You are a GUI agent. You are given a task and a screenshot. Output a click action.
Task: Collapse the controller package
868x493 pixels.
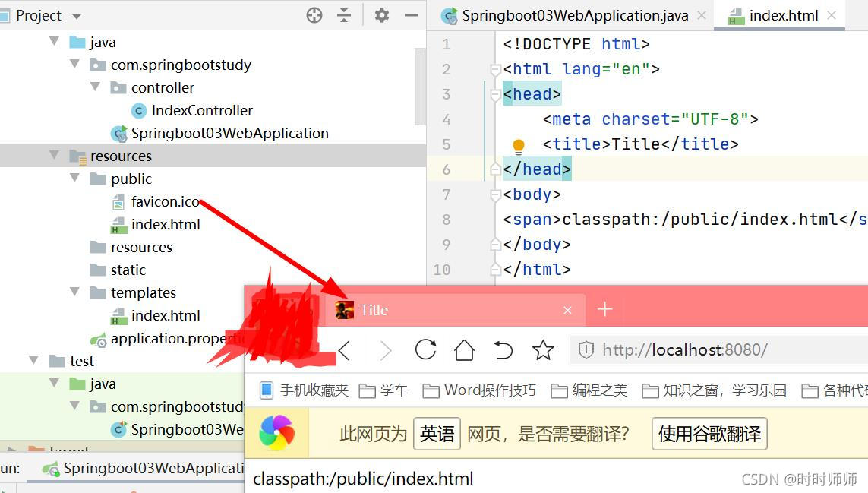point(95,87)
